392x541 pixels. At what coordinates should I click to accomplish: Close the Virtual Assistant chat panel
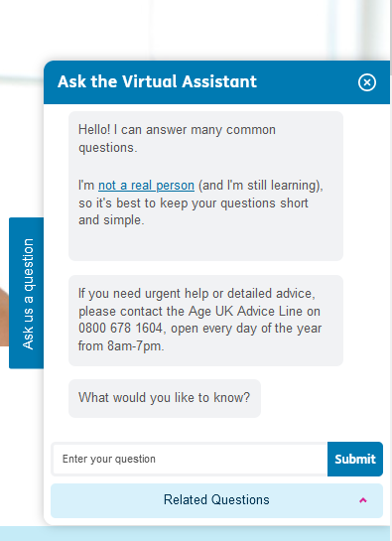(x=367, y=82)
